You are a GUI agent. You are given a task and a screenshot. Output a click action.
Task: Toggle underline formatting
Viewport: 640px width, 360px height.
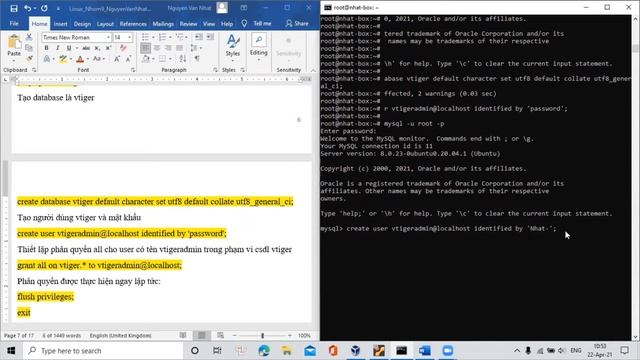click(69, 48)
